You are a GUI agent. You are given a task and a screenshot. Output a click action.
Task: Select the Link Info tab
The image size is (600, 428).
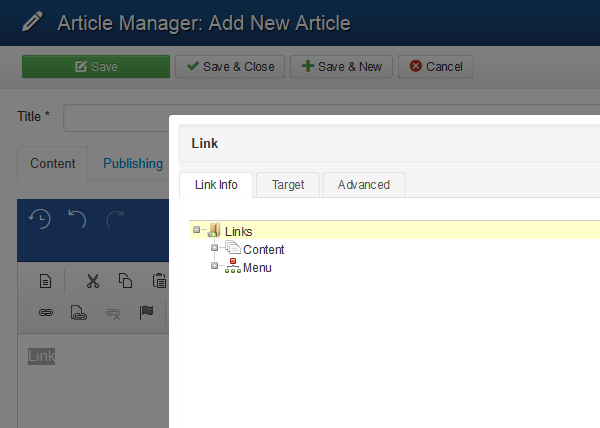[216, 185]
